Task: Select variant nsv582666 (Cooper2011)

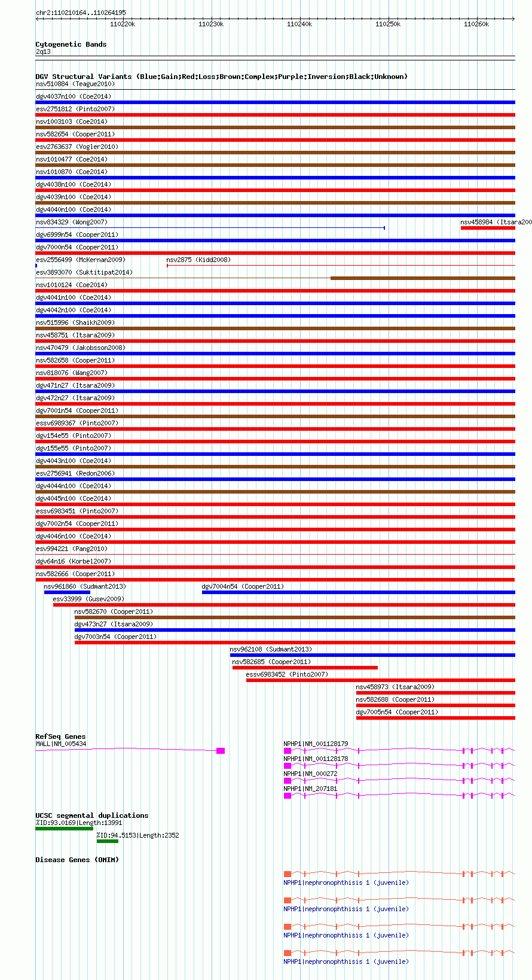Action: (x=75, y=574)
